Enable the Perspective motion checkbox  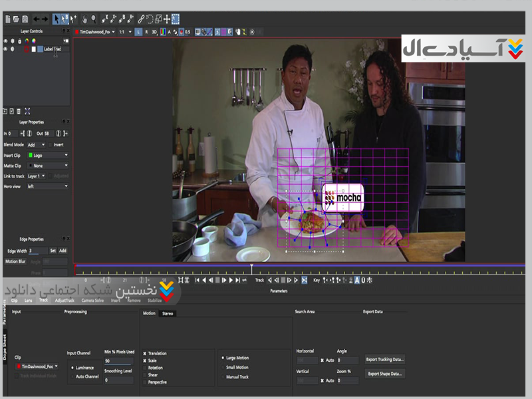(x=145, y=382)
